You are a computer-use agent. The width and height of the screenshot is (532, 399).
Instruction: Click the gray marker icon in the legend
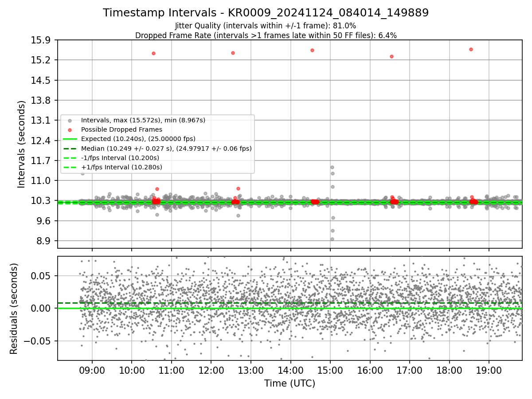[x=70, y=121]
